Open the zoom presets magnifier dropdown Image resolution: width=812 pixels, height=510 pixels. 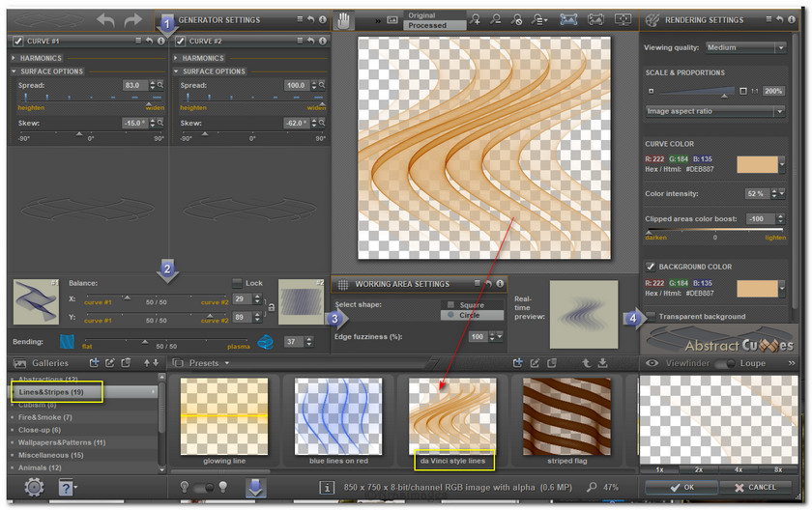(x=538, y=20)
